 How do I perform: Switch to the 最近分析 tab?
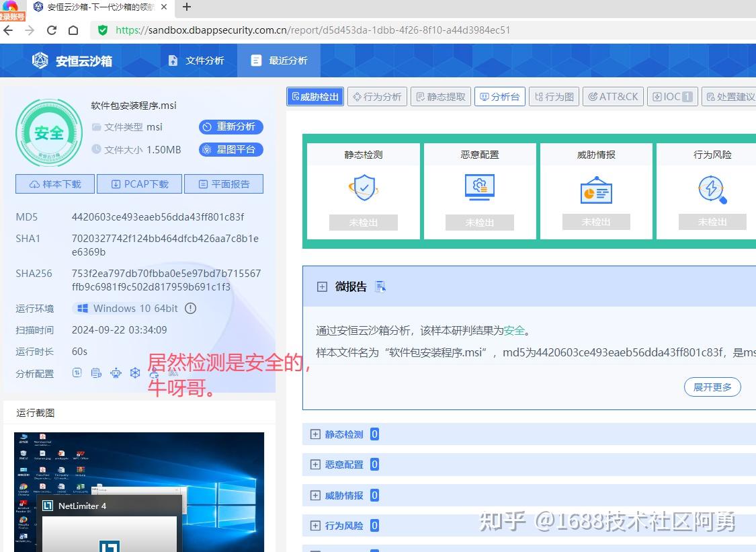click(x=278, y=60)
